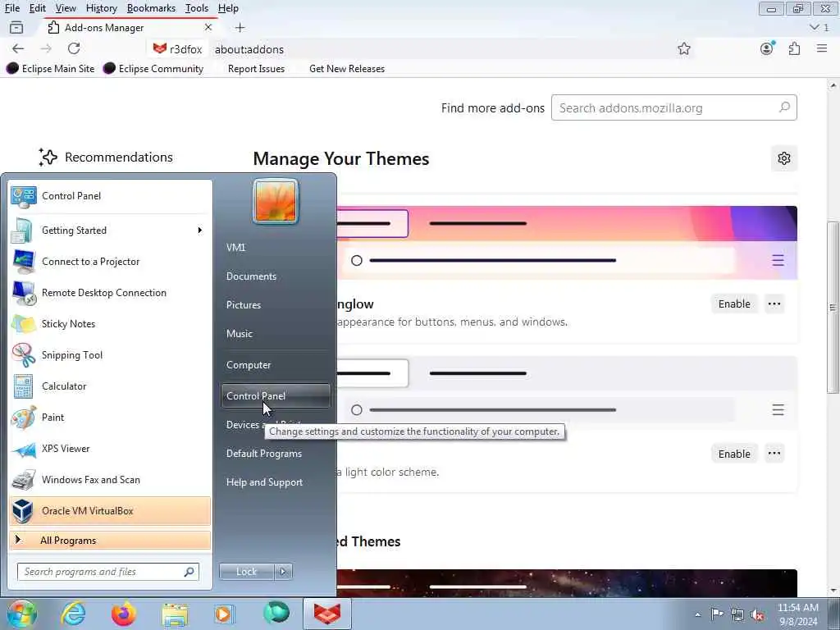Open the shutdown options arrow beside Lock
840x630 pixels.
[283, 572]
